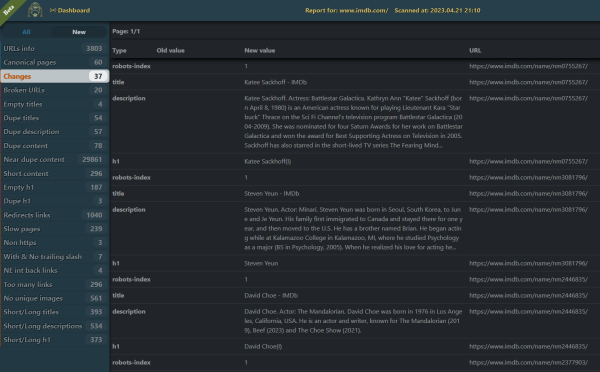Image resolution: width=600 pixels, height=372 pixels.
Task: Open nm0755267 URL in first robots-index row
Action: (528, 66)
